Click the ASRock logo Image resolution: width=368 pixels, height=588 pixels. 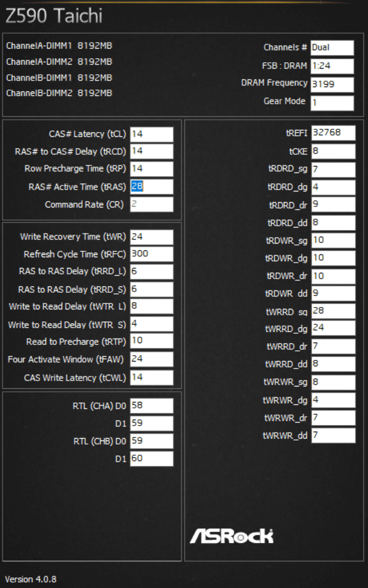pyautogui.click(x=232, y=536)
